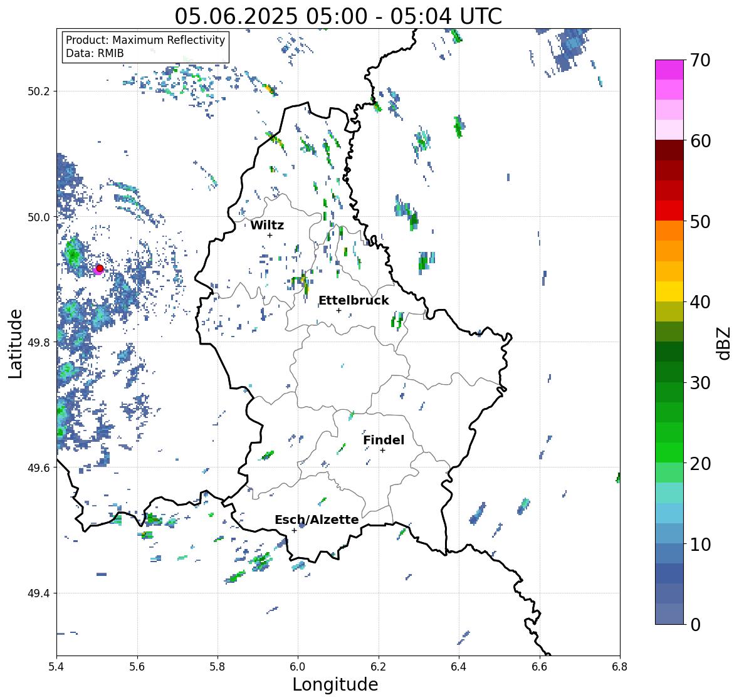Click the 'Data: RMIB' text
739x700 pixels.
click(x=95, y=53)
